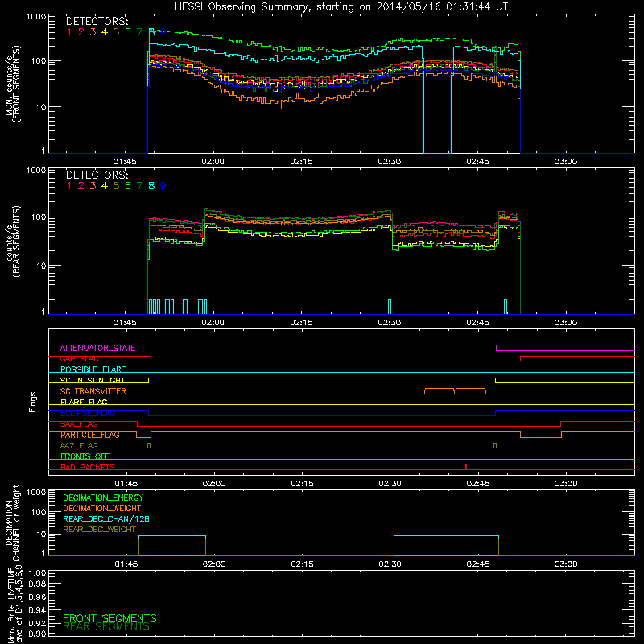Click the 01:45 time label under the rear segments plot

click(125, 323)
